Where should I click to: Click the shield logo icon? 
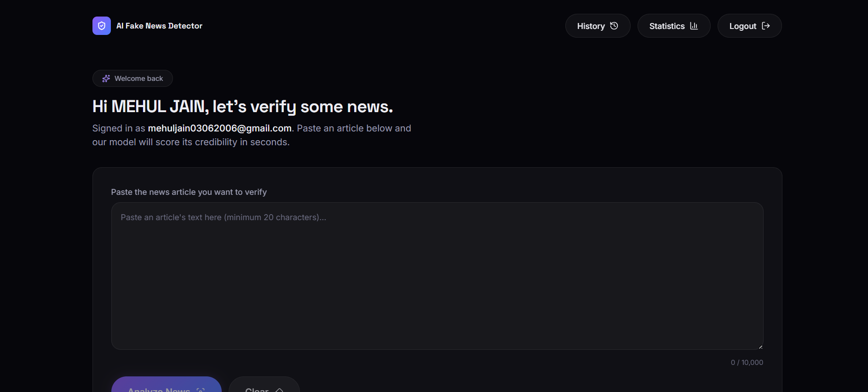coord(102,26)
